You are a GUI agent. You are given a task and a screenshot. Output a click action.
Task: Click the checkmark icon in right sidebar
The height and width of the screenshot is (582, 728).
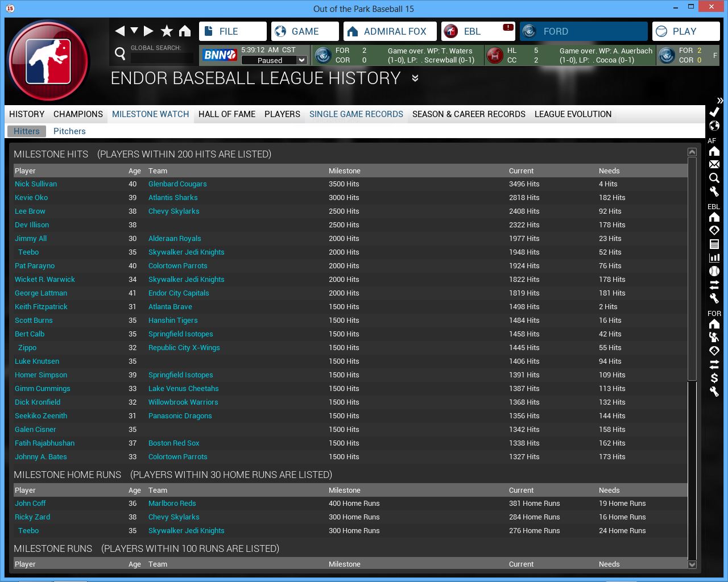(714, 112)
